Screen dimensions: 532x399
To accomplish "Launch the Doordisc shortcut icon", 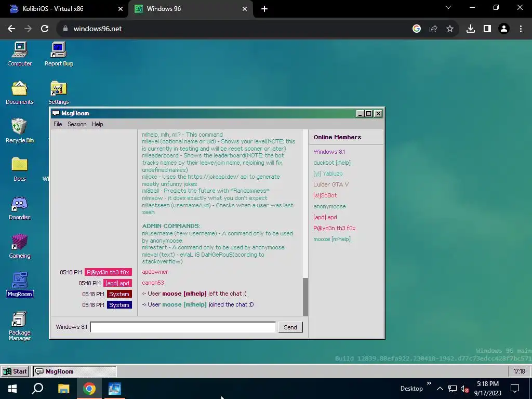I will [x=19, y=208].
